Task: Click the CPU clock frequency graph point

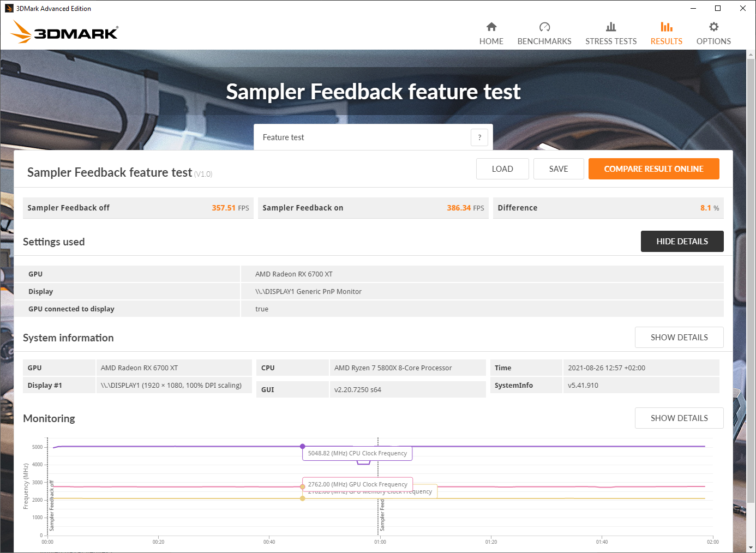Action: [303, 446]
